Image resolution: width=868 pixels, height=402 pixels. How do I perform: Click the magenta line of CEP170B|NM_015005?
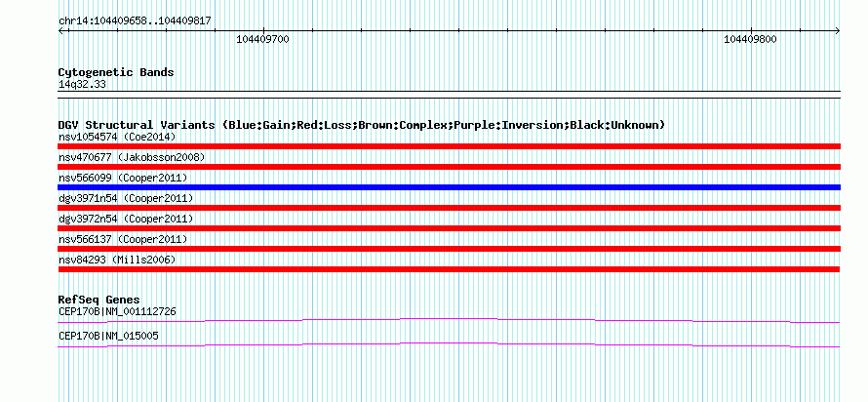[449, 345]
